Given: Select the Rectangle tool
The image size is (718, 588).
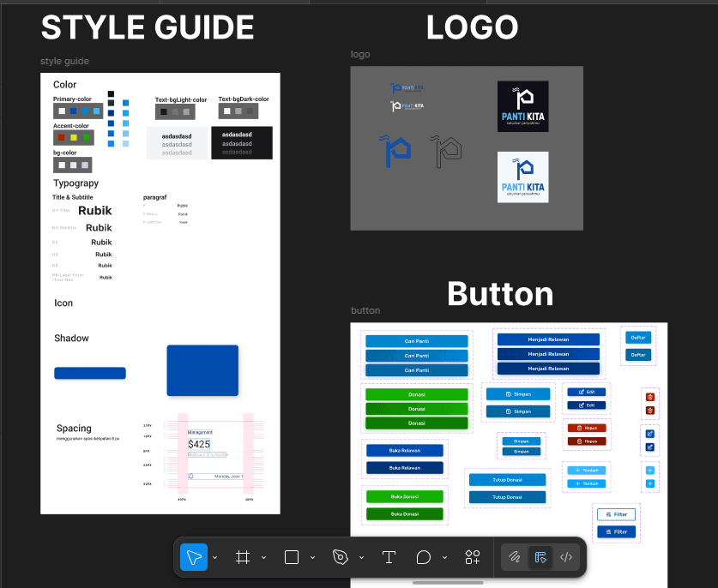Looking at the screenshot, I should [x=290, y=557].
